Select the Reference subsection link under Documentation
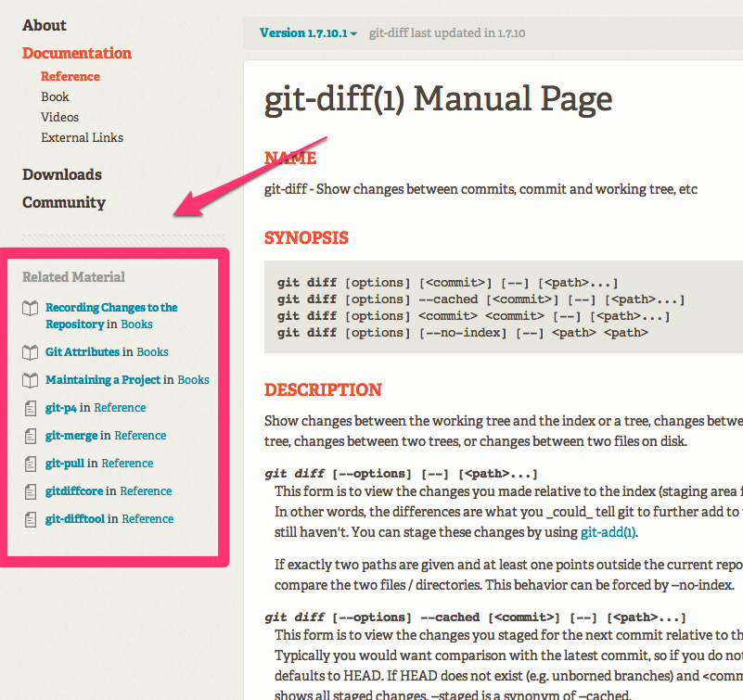 [70, 76]
